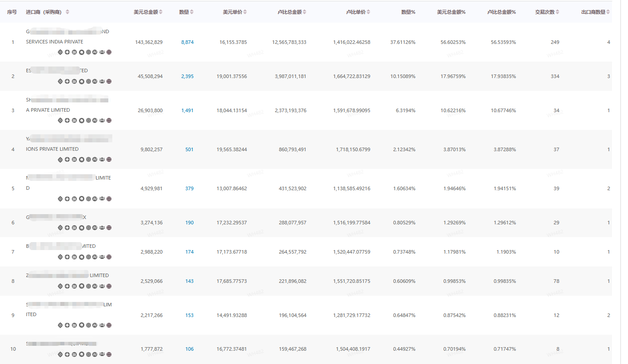Image resolution: width=628 pixels, height=364 pixels.
Task: Select importer name SERVICES INDIA PRIVATE
Action: point(55,42)
